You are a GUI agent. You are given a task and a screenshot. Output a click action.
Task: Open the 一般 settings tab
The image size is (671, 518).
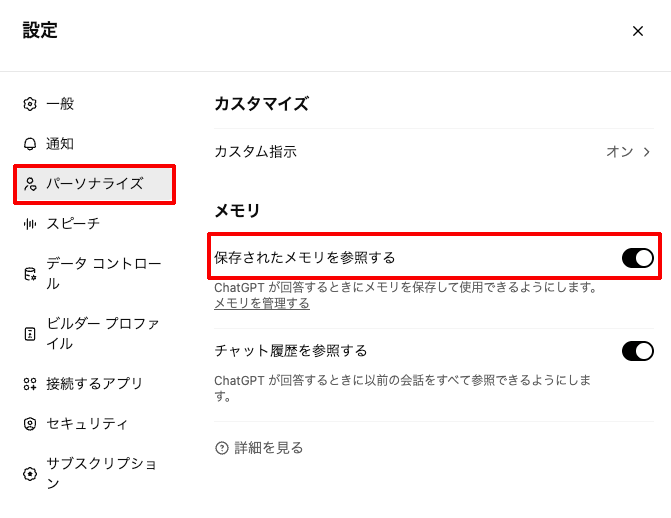click(60, 104)
